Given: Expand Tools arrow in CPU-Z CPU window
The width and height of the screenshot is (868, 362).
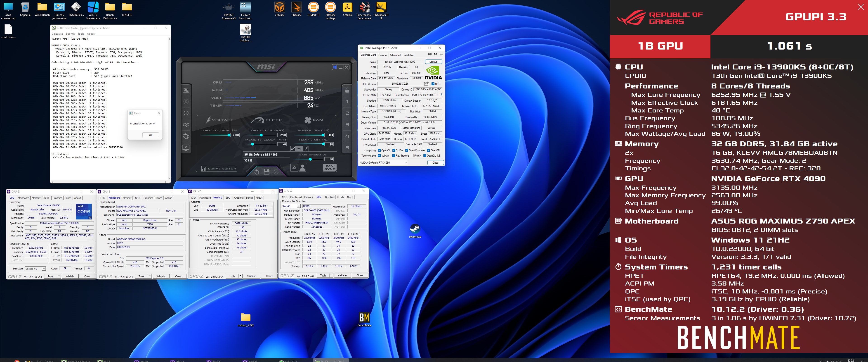Looking at the screenshot, I should 59,276.
